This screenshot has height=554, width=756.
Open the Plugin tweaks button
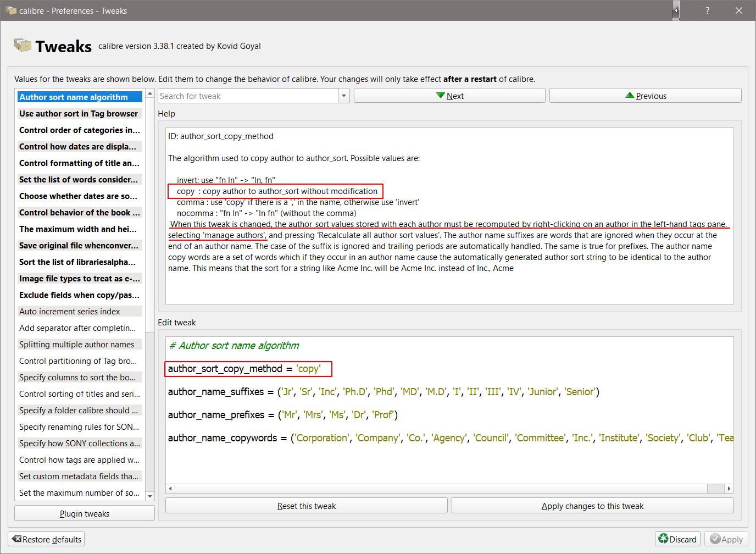tap(85, 513)
